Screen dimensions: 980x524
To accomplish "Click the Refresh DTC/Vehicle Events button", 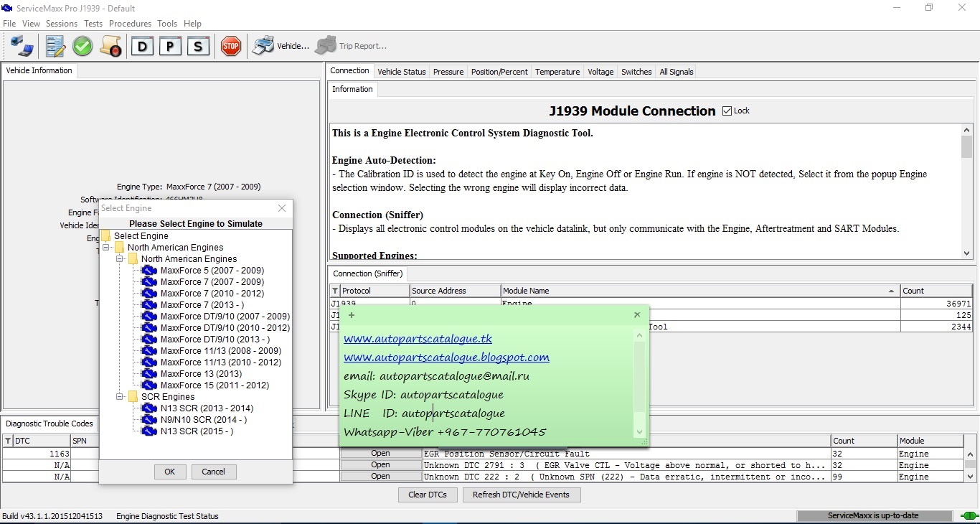I will click(x=522, y=495).
